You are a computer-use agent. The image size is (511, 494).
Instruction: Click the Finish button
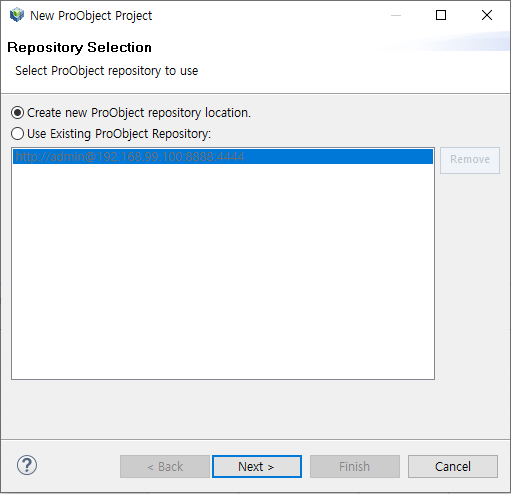[355, 466]
